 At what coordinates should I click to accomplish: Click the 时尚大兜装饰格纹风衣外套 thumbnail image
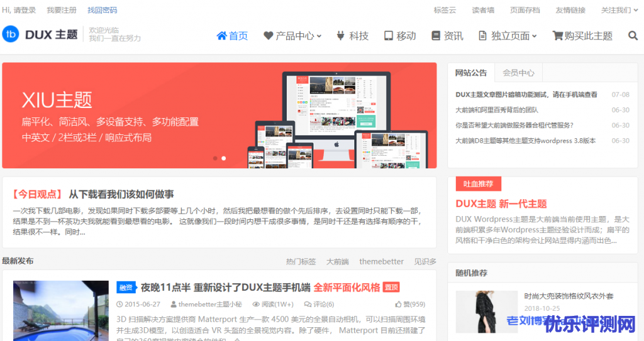tap(487, 311)
